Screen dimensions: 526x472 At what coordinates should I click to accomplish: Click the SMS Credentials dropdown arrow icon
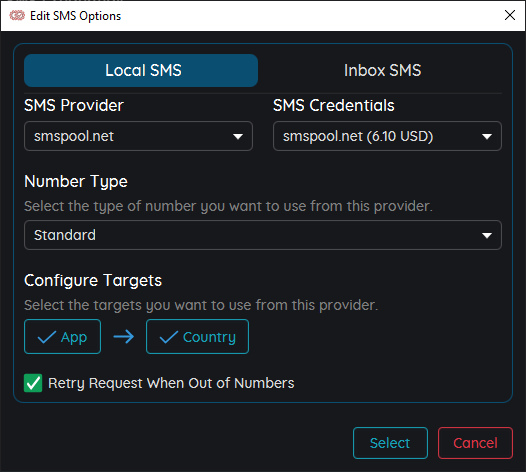pos(487,137)
